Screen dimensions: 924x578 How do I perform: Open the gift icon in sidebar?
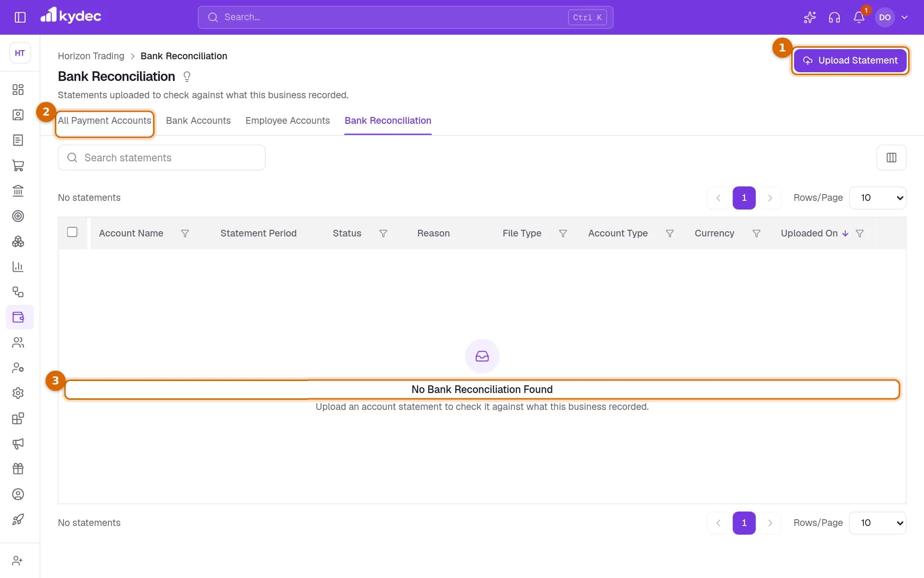18,469
